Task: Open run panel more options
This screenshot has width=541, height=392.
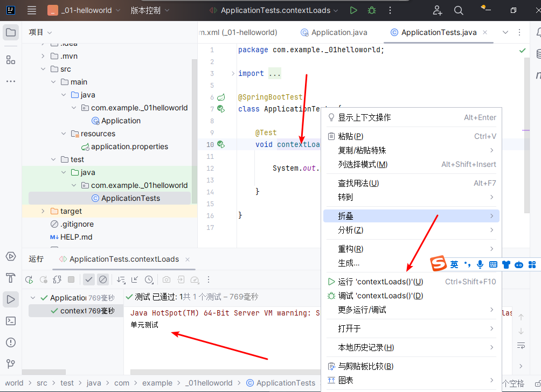Action: (209, 279)
